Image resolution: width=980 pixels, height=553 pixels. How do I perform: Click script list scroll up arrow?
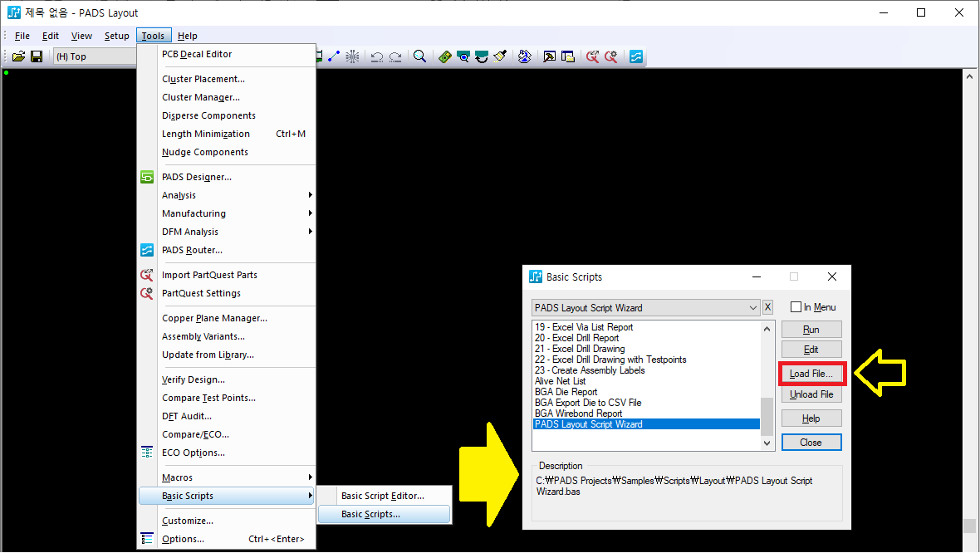[x=767, y=329]
